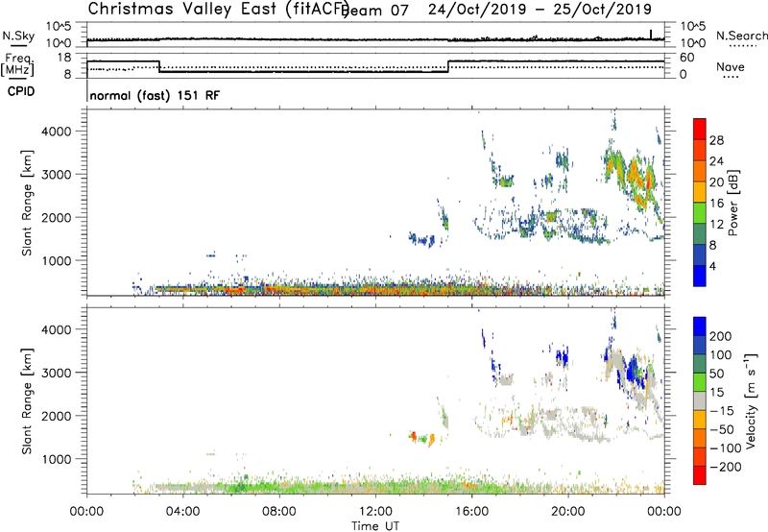Click 'Slant Range [km]' label of the power panel
768x532 pixels.
pos(27,203)
